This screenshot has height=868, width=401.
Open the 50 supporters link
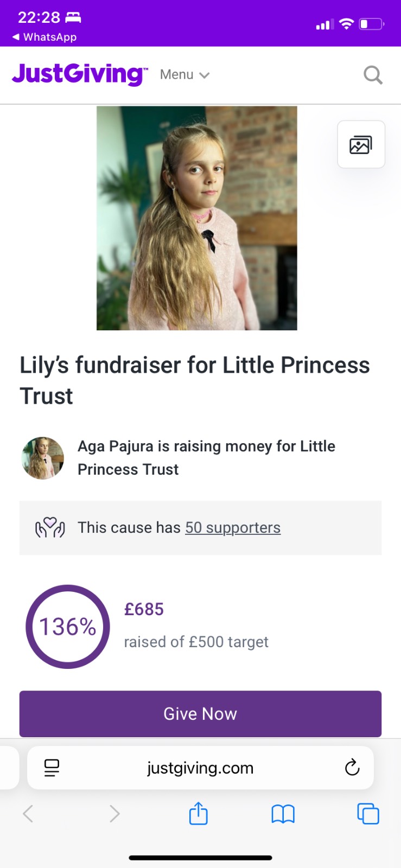click(x=233, y=527)
